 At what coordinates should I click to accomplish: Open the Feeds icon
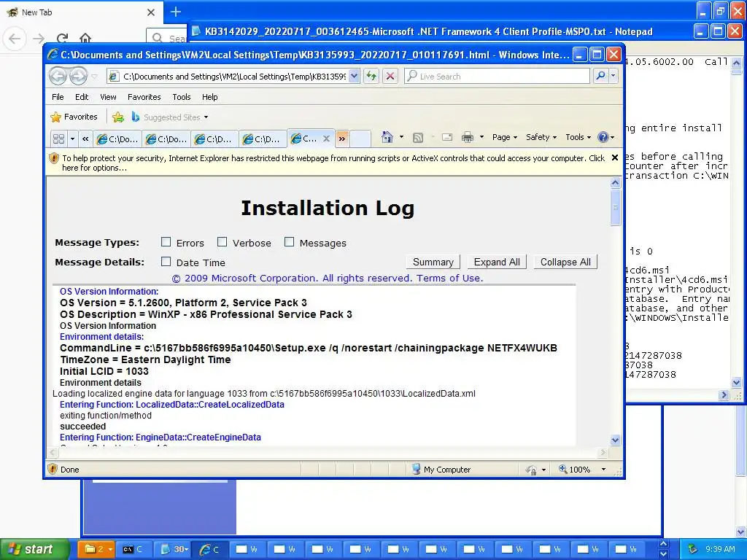point(418,138)
